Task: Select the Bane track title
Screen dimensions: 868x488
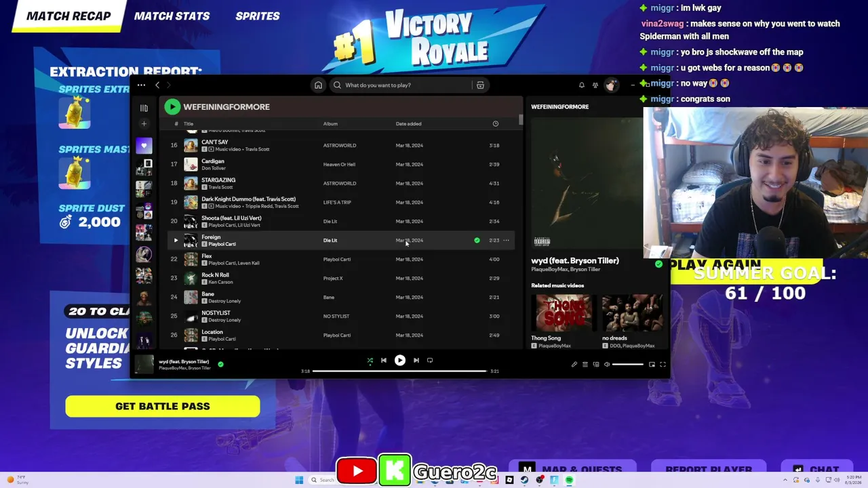Action: coord(208,294)
